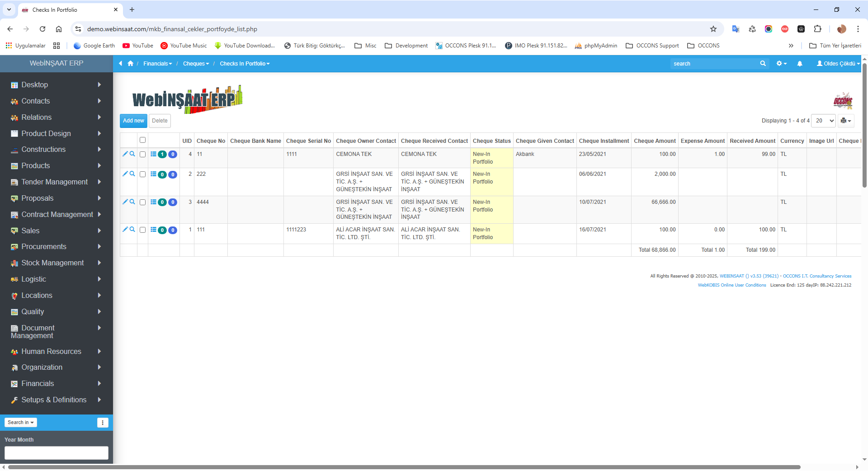Viewport: 868px width, 471px height.
Task: Toggle the select-all checkbox in table header
Action: coord(142,140)
